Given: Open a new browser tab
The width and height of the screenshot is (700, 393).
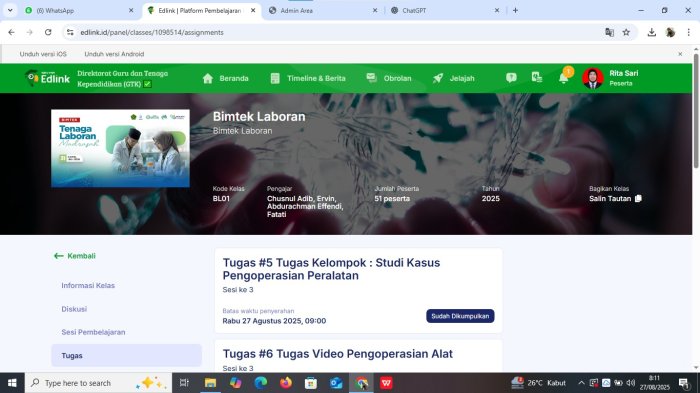Looking at the screenshot, I should [x=515, y=10].
